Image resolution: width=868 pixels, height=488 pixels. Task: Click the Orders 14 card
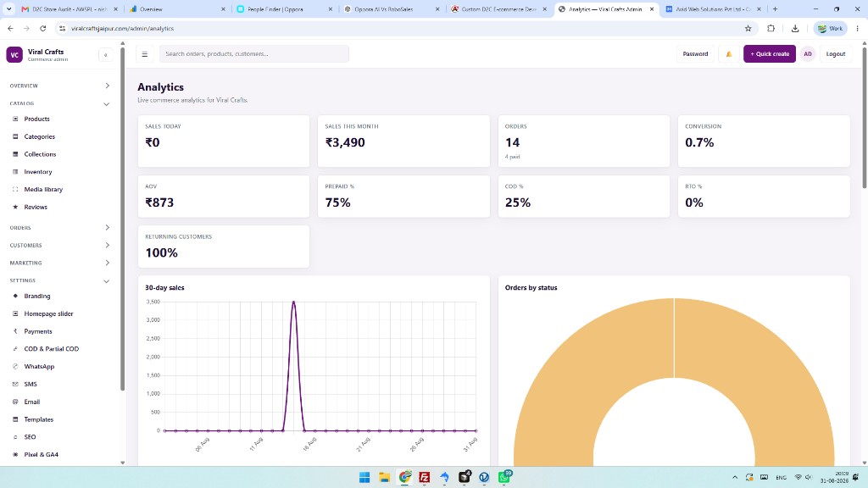point(583,141)
